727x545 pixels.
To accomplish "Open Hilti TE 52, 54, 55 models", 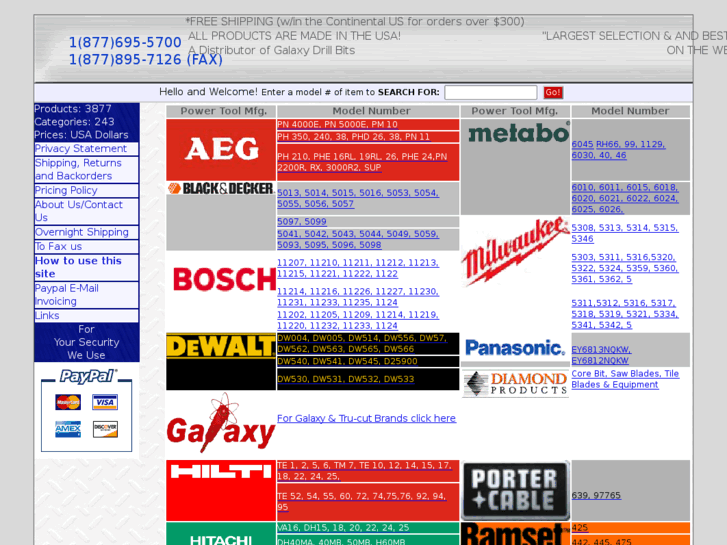I will point(362,502).
